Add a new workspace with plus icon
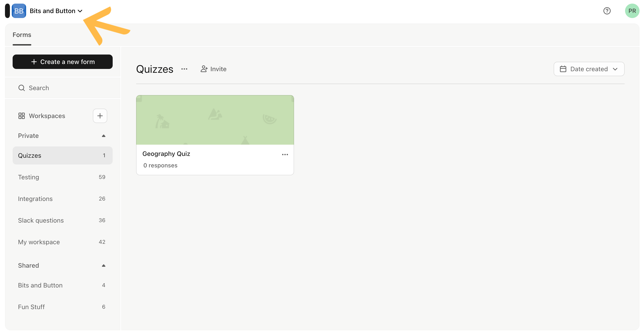Image resolution: width=644 pixels, height=333 pixels. pyautogui.click(x=100, y=116)
